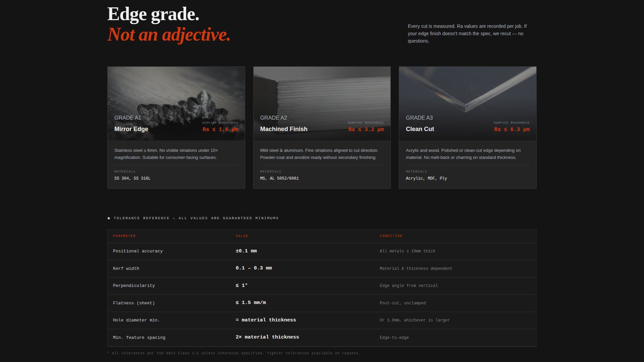Click the Ra ≤ 1.6 µm roughness value
The height and width of the screenshot is (362, 644).
click(220, 129)
